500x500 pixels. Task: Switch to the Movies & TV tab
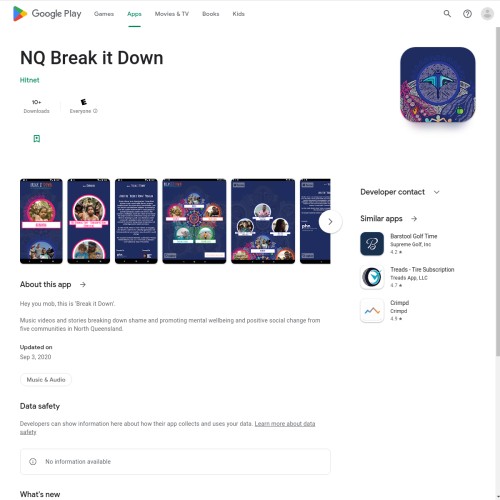coord(172,14)
